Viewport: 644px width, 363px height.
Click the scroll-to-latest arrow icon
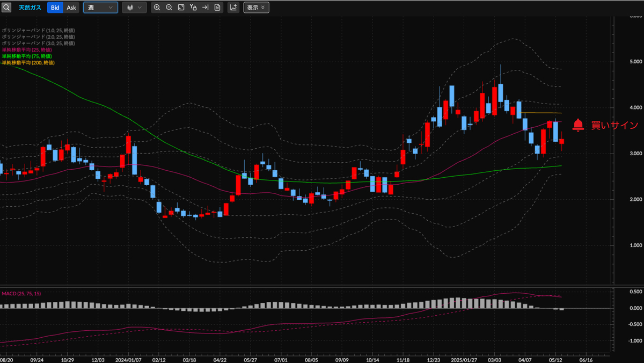pyautogui.click(x=205, y=8)
